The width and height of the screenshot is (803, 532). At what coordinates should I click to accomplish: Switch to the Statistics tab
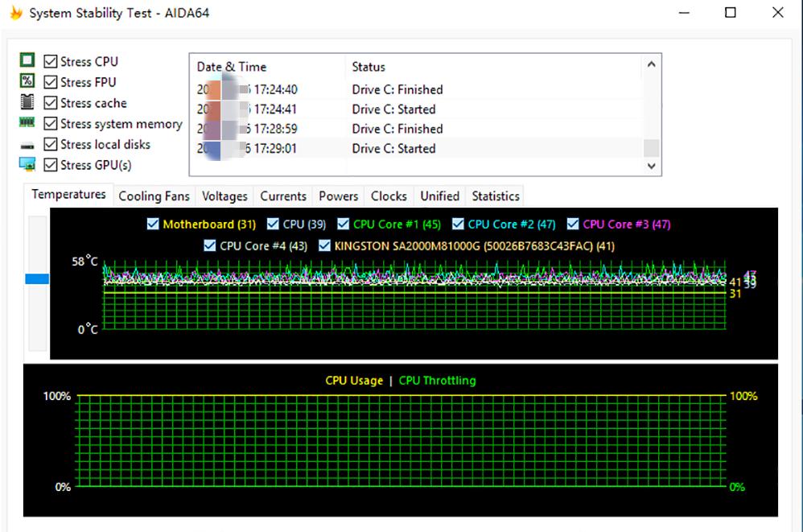[x=495, y=196]
